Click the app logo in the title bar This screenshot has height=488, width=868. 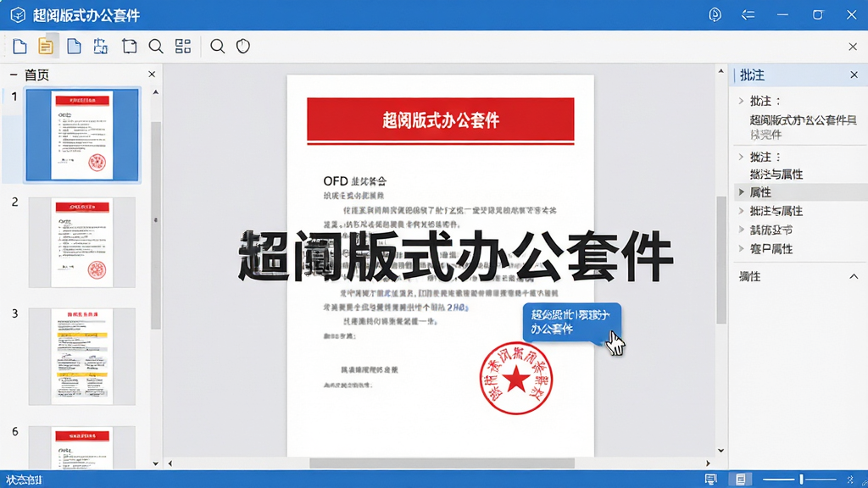pos(18,15)
